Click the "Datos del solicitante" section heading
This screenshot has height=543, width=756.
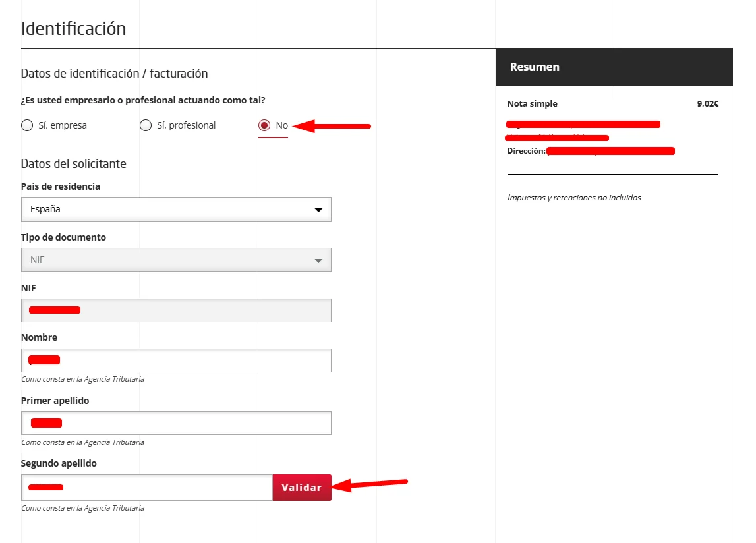(x=73, y=163)
